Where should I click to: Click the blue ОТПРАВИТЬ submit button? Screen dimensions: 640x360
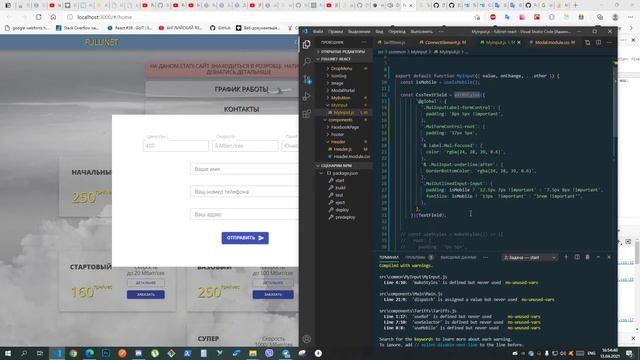point(245,238)
